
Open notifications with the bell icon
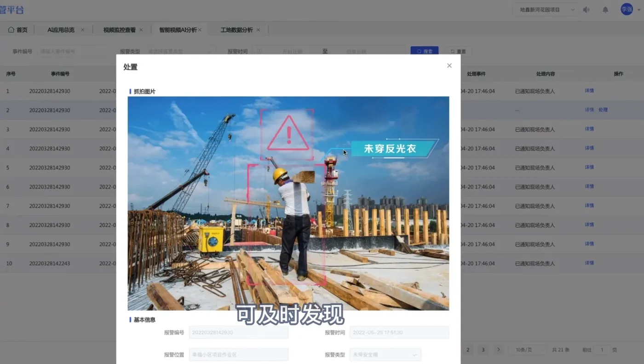[605, 10]
